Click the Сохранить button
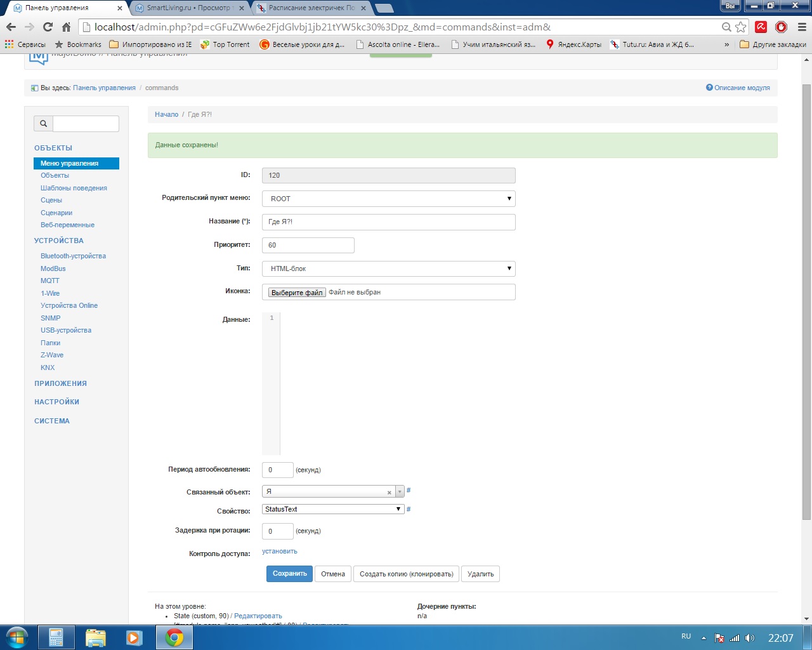 click(x=289, y=574)
